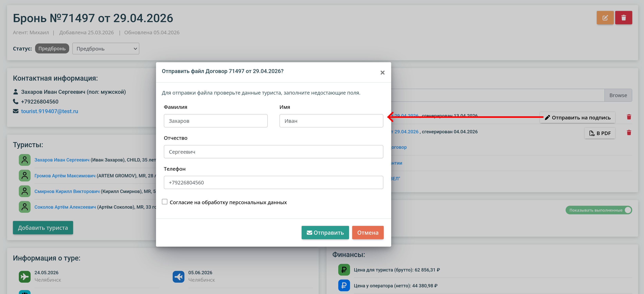Delete the second document with its trash icon
Viewport: 644px width, 294px height.
point(629,133)
